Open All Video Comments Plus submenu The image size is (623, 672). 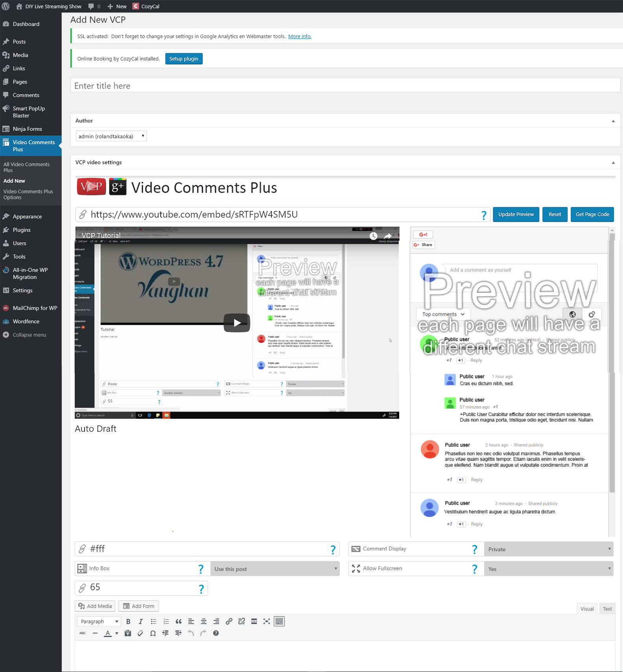tap(26, 167)
